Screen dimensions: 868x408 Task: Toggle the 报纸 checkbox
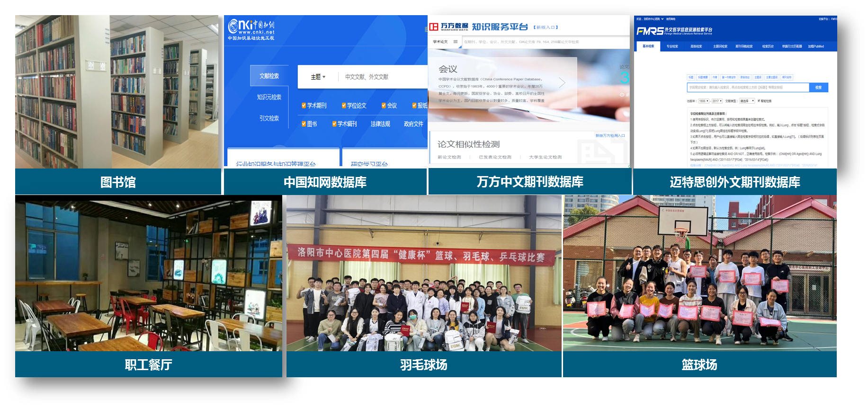pyautogui.click(x=414, y=106)
